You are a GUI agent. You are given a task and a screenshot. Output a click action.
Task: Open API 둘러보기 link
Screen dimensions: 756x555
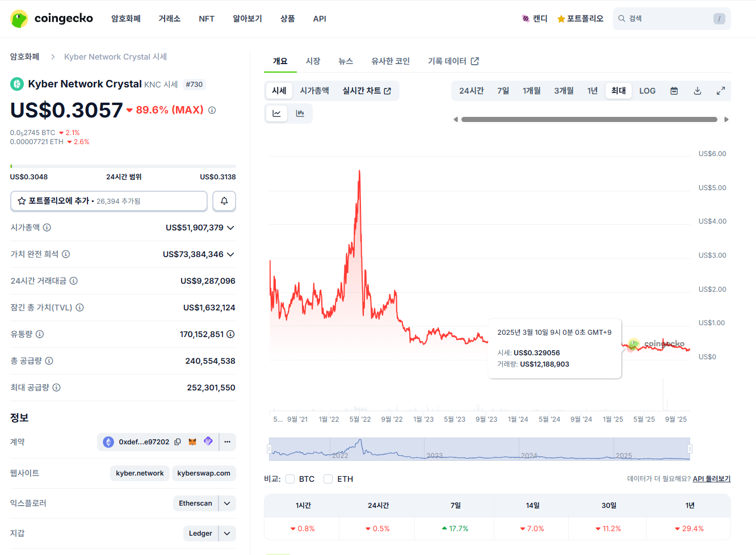click(712, 479)
